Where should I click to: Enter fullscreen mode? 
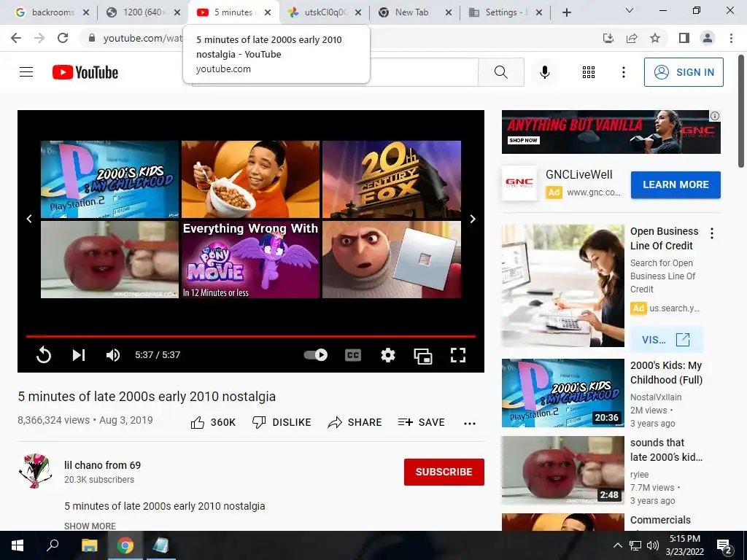[x=458, y=355]
